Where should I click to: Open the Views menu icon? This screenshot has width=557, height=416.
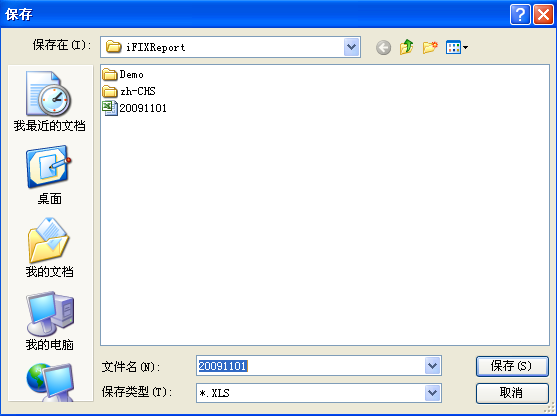(457, 47)
